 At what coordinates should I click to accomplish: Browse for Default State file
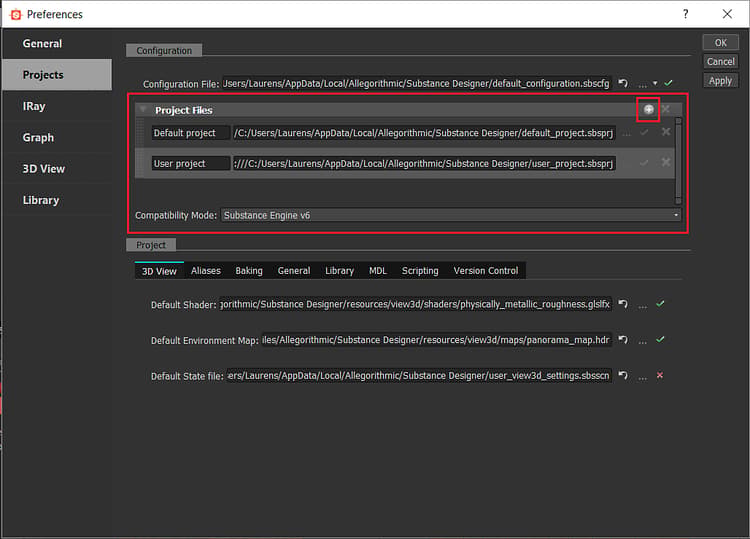[642, 377]
